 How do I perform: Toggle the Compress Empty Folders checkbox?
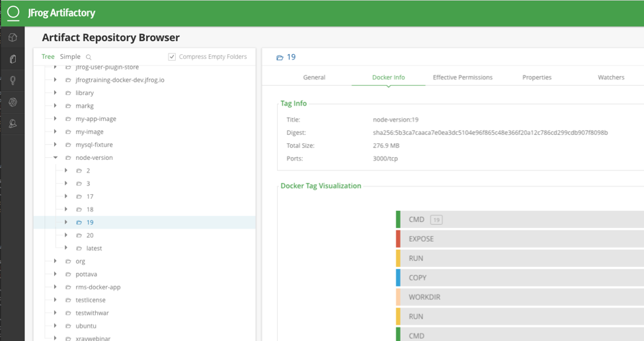tap(172, 57)
